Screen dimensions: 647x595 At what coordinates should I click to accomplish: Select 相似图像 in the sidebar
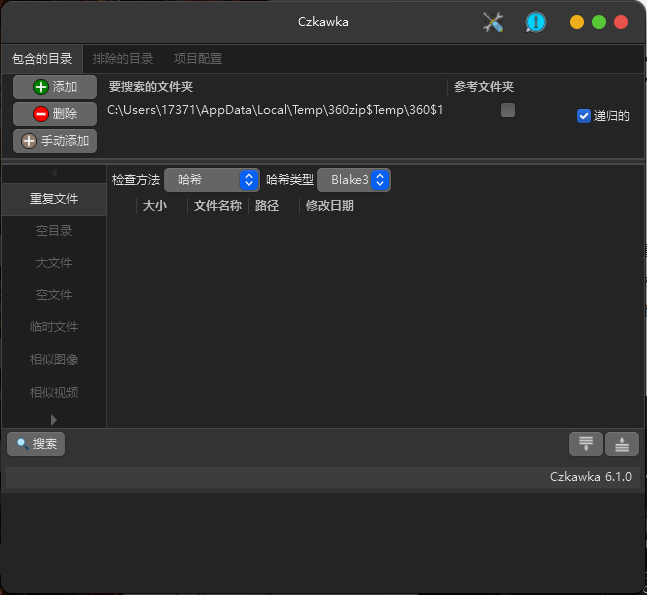tap(54, 359)
